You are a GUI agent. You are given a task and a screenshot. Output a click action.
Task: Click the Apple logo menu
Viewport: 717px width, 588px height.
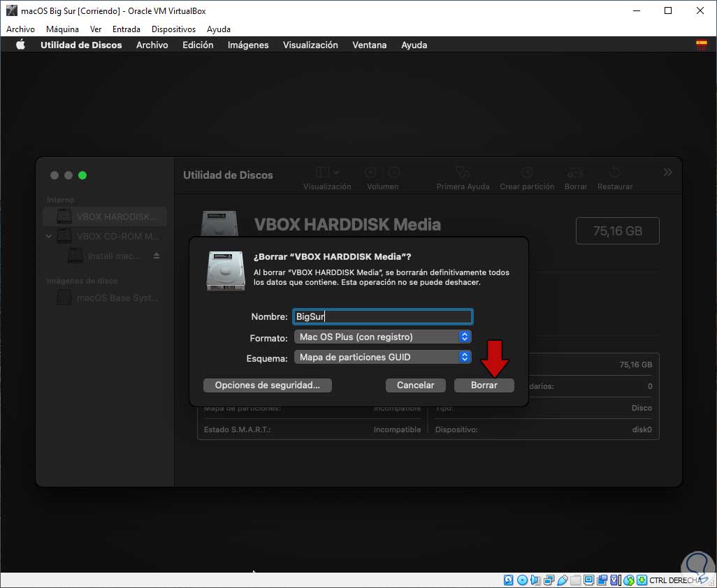(20, 45)
